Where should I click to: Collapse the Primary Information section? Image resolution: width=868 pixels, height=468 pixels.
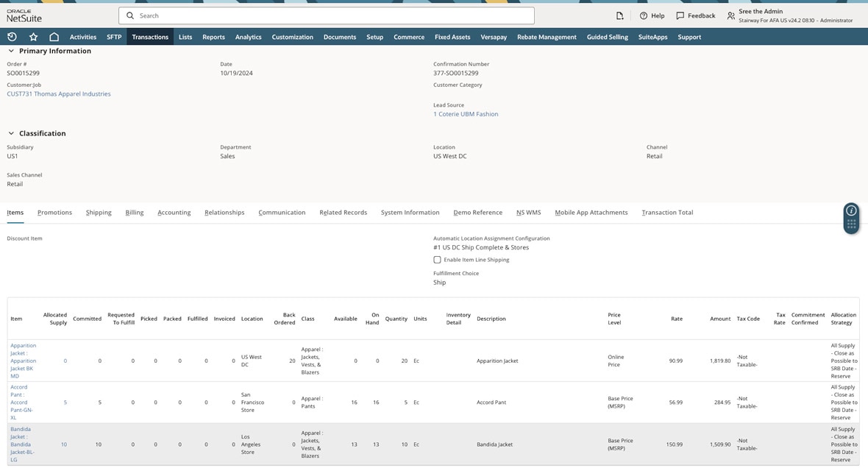pyautogui.click(x=11, y=51)
